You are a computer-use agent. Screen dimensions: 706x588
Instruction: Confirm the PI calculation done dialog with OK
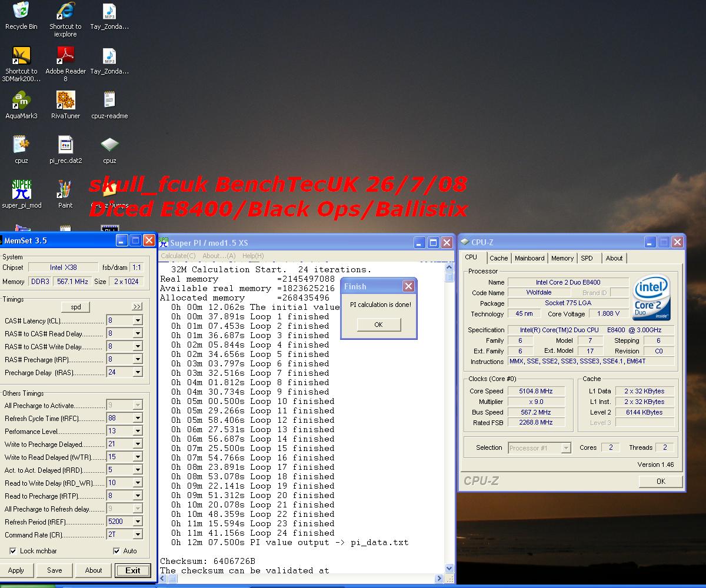click(x=378, y=325)
